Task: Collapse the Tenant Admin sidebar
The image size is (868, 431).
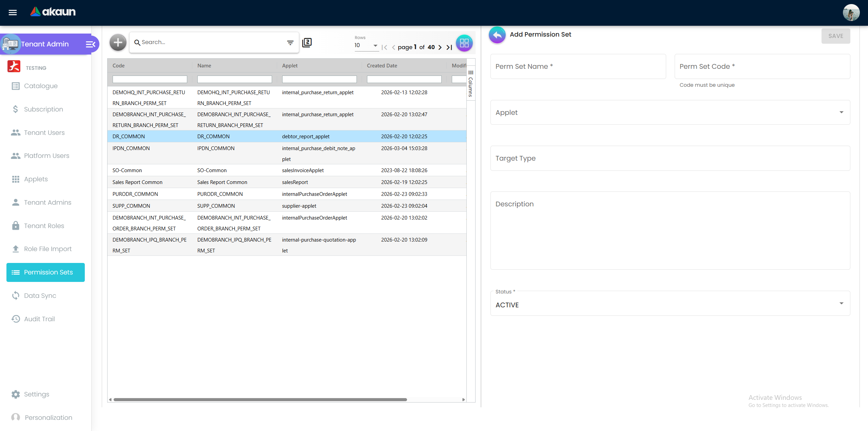Action: [x=90, y=44]
